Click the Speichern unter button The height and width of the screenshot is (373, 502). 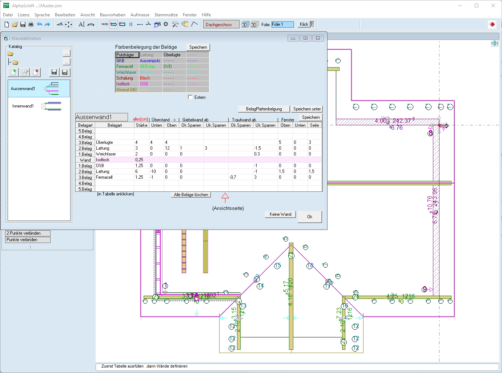(307, 109)
